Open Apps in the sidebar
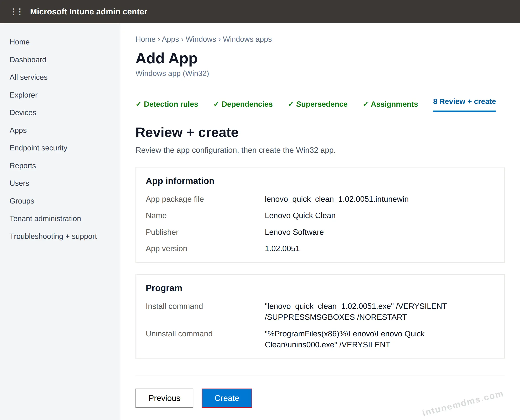This screenshot has width=520, height=420. point(18,130)
